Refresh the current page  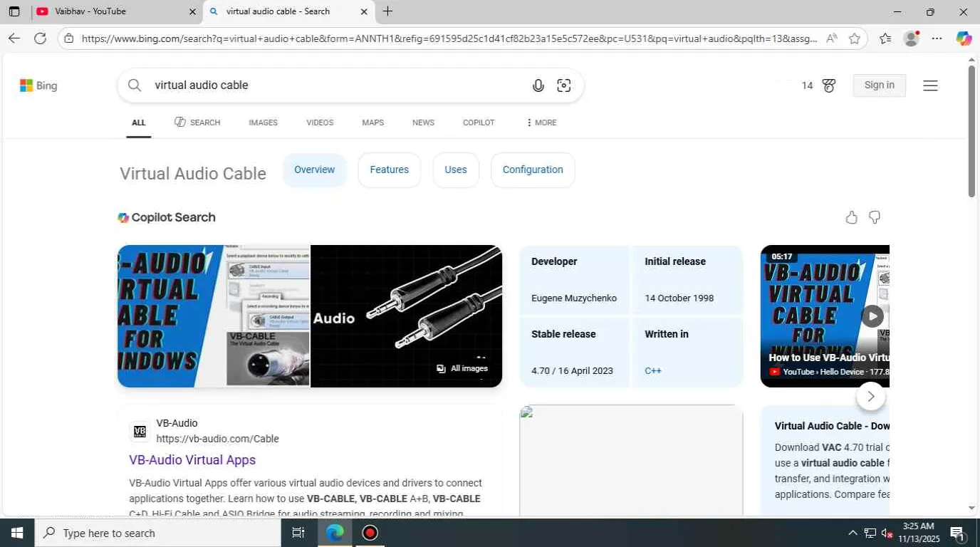pyautogui.click(x=40, y=38)
